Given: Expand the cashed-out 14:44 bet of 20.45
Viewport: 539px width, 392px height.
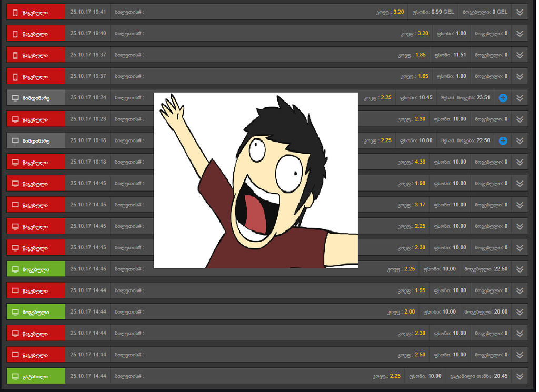Looking at the screenshot, I should 520,376.
